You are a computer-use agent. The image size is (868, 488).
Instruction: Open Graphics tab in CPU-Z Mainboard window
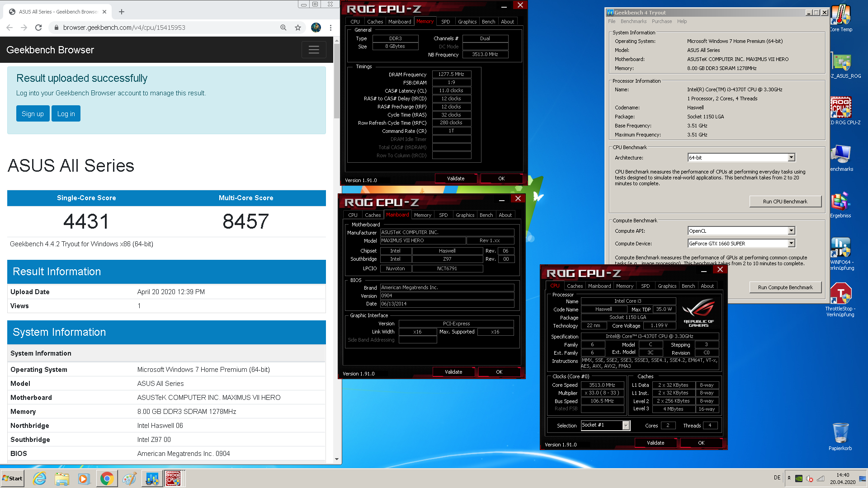[465, 215]
